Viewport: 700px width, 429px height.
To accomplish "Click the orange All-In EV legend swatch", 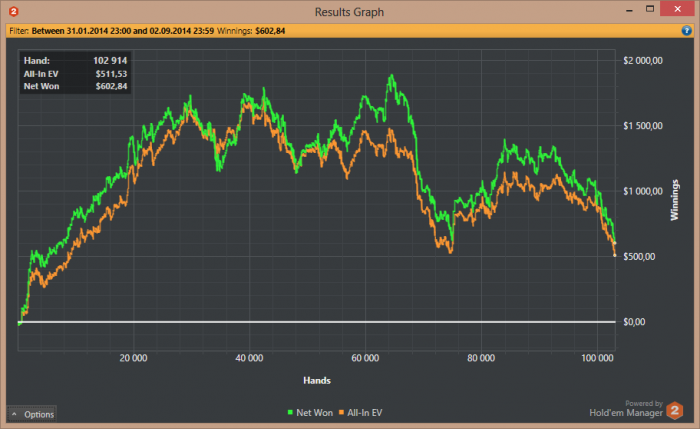I will pos(341,412).
